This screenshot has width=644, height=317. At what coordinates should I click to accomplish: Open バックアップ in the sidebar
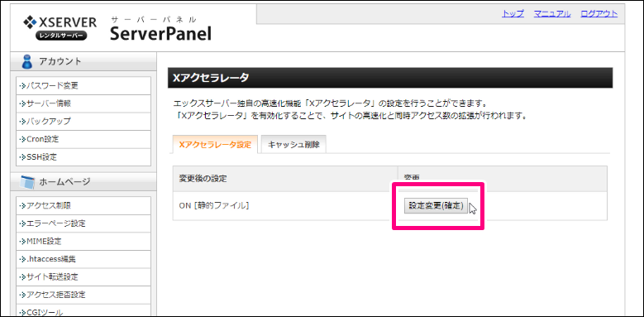coord(83,122)
